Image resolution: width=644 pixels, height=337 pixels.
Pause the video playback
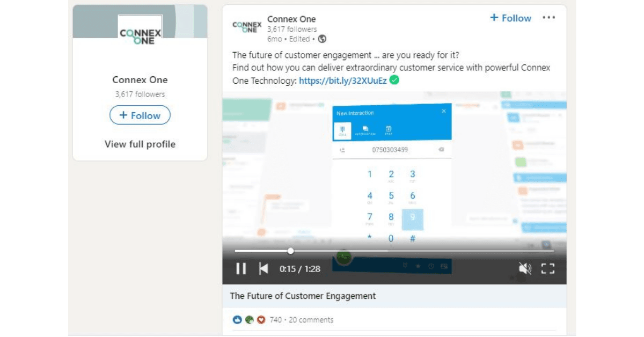241,268
